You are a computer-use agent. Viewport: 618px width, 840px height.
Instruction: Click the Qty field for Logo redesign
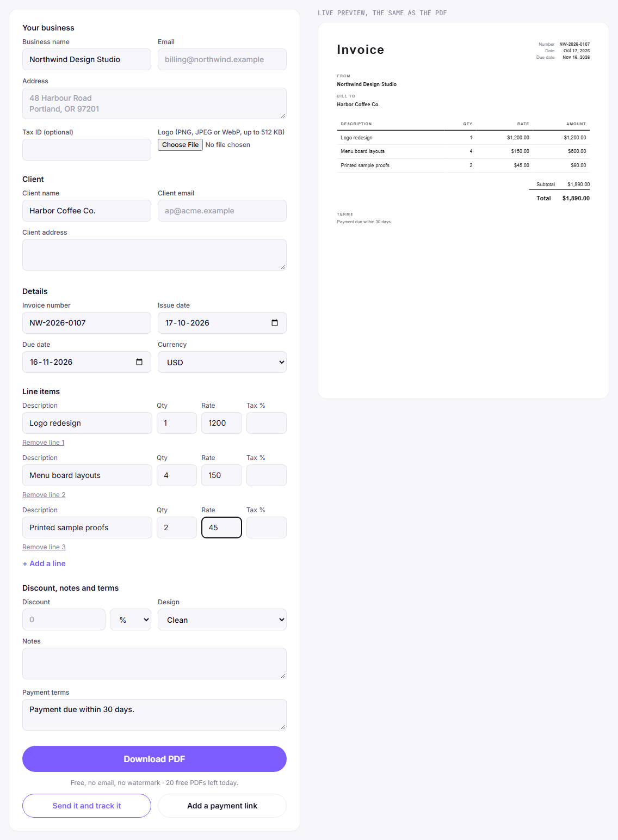pos(177,423)
